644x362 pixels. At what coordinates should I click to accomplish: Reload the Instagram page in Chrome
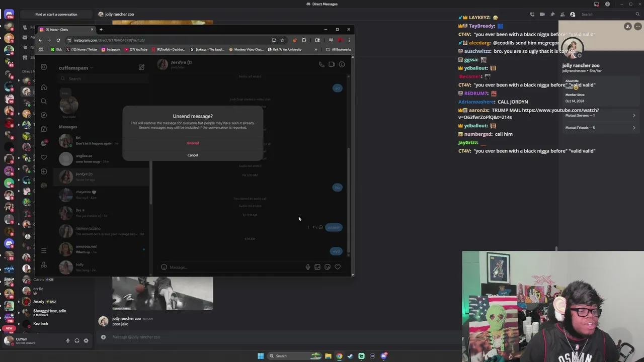58,40
